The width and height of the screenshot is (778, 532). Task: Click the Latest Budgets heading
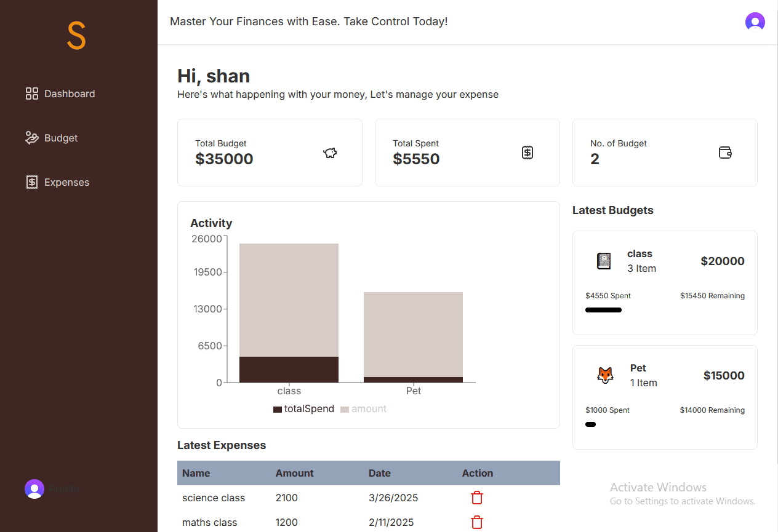613,210
